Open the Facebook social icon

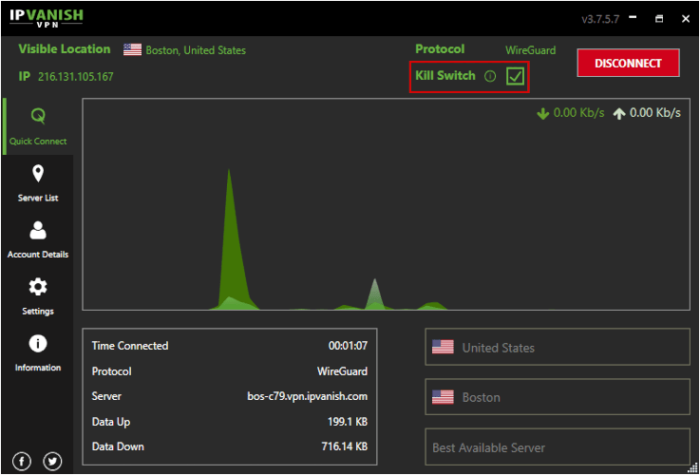click(22, 462)
